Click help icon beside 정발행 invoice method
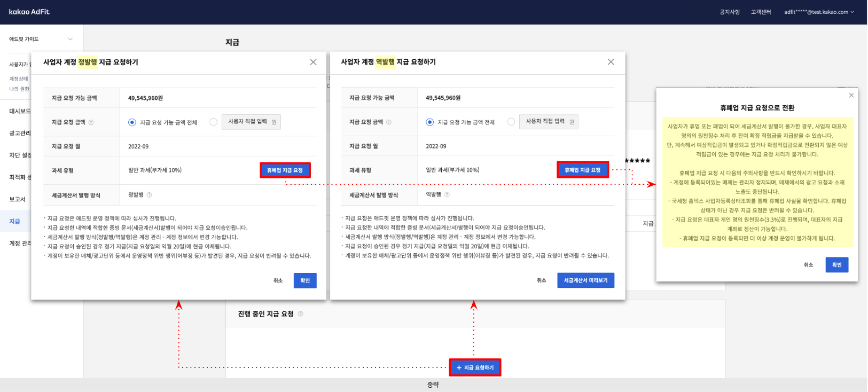Viewport: 868px width, 392px height. pos(149,195)
